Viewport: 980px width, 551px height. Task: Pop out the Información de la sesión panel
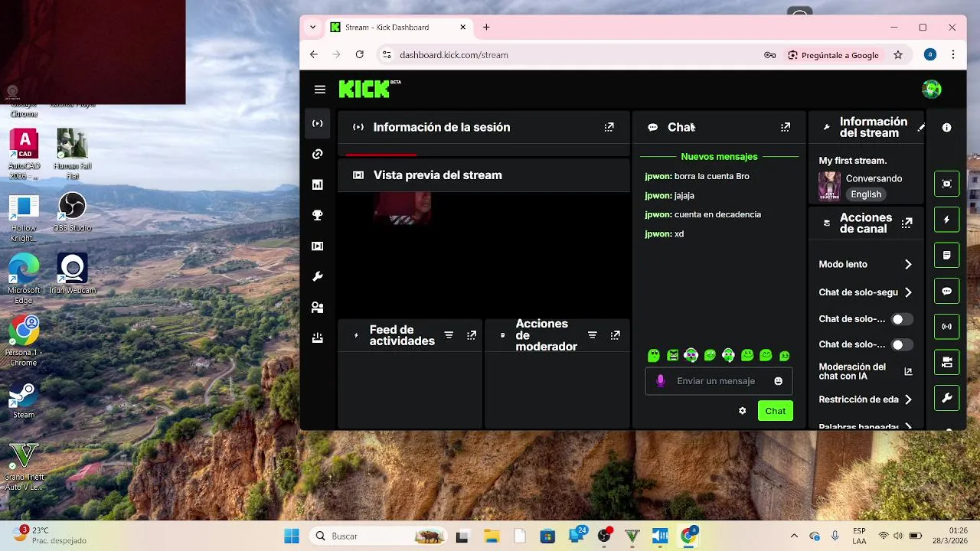(x=609, y=127)
